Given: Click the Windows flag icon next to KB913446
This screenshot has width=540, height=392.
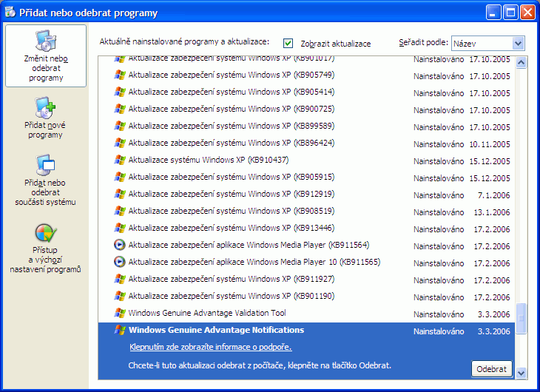Looking at the screenshot, I should click(x=120, y=228).
